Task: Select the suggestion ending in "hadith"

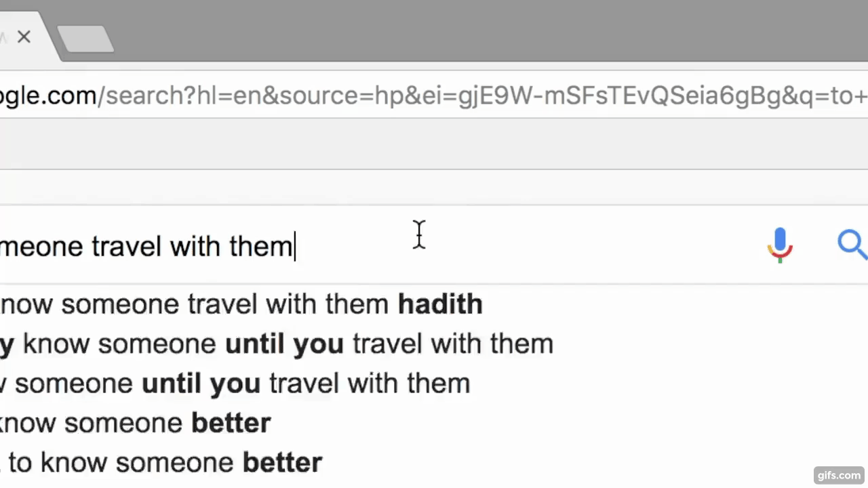Action: (241, 304)
